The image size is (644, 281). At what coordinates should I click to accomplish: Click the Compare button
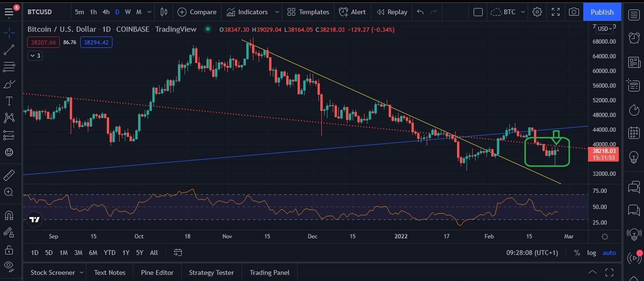click(197, 12)
